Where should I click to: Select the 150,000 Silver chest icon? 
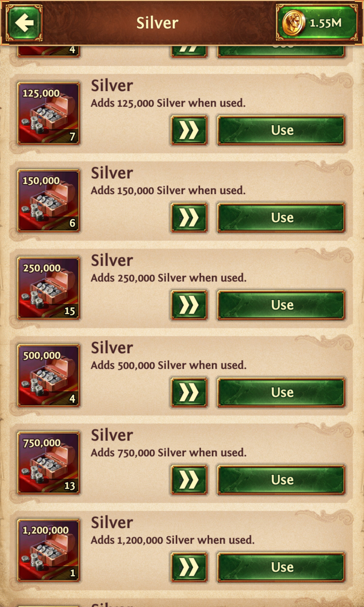(49, 201)
